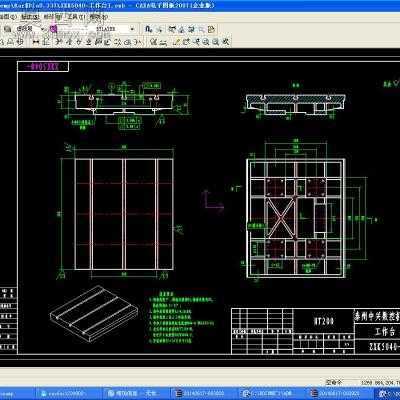400x400 pixels.
Task: Click the linear dimension icon with two arrowheads
Action: 36,42
